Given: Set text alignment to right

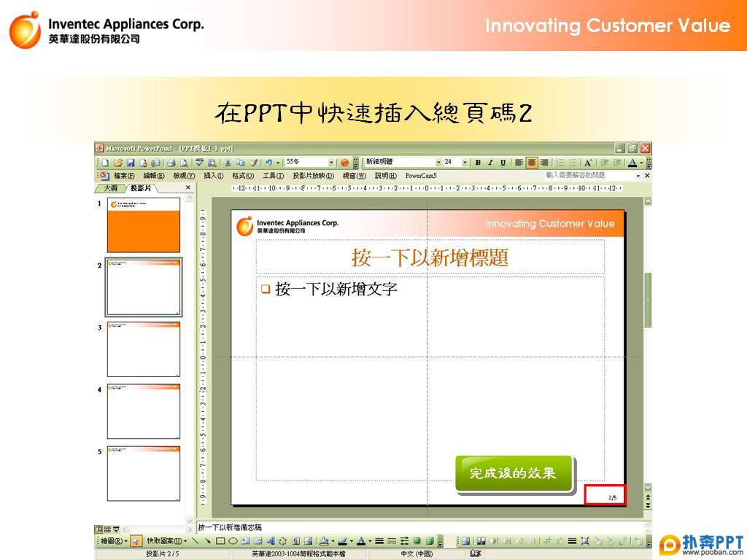Looking at the screenshot, I should click(x=544, y=163).
